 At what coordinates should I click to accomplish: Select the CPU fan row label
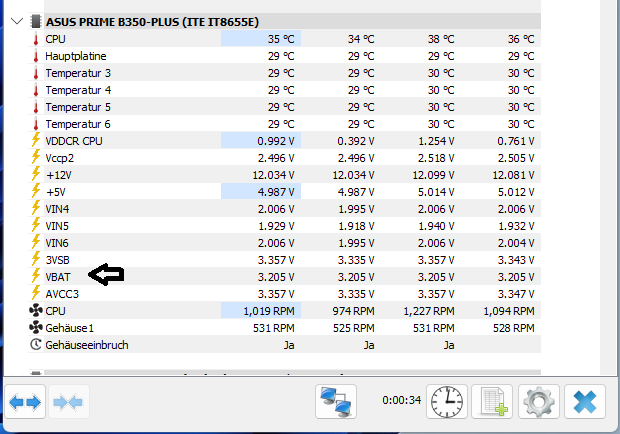(x=55, y=311)
